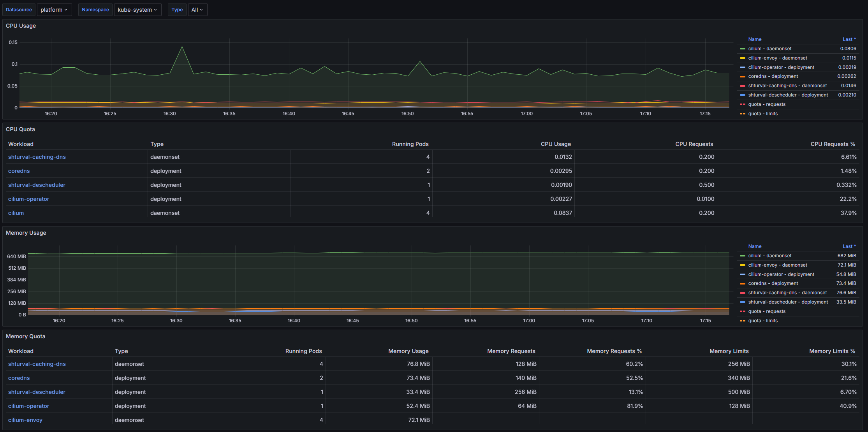Toggle cilium-operator - deployment in CPU Usage legend
868x432 pixels.
point(781,67)
